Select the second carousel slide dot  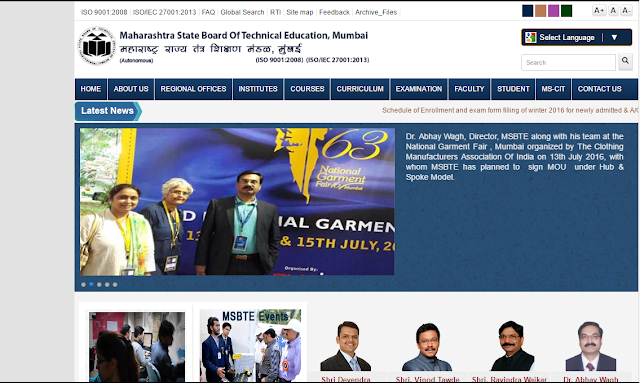(91, 284)
